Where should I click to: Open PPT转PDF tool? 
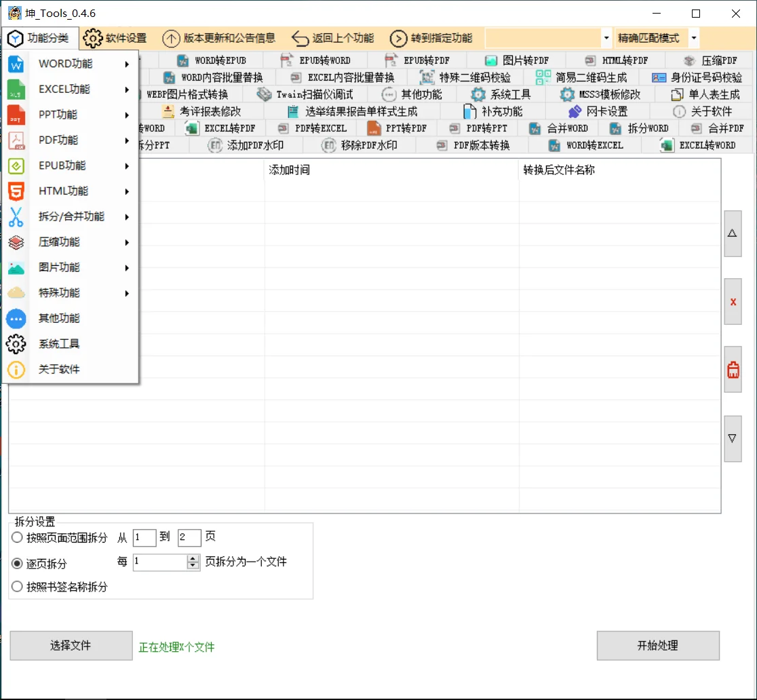pyautogui.click(x=397, y=128)
